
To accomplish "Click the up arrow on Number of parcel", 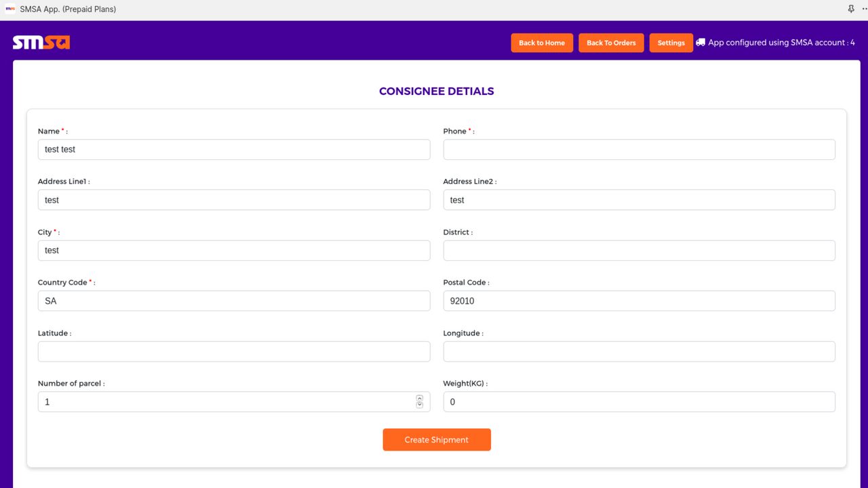I will pos(419,399).
